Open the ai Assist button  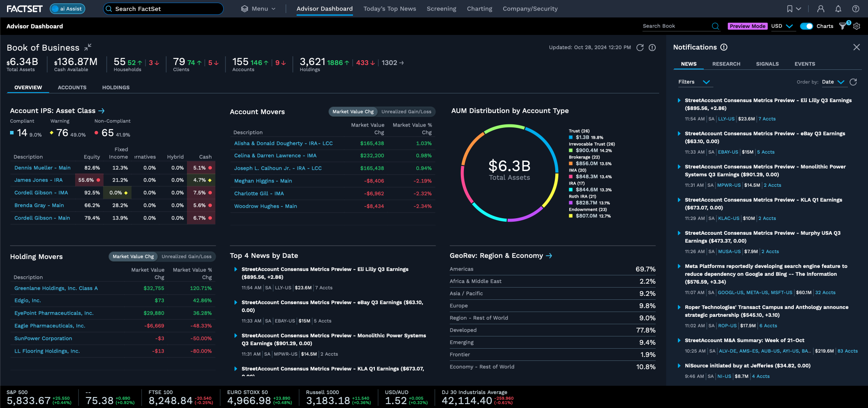(x=67, y=9)
